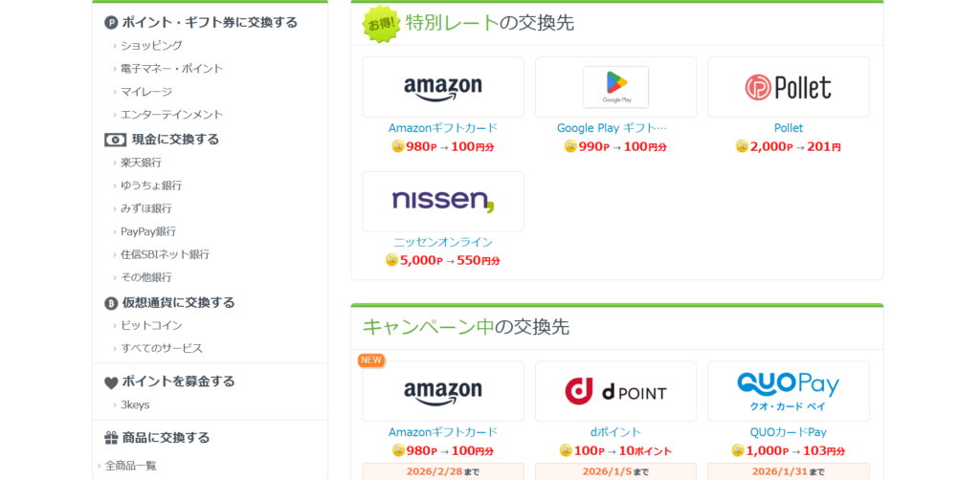Click the d POINT logo card
This screenshot has width=980, height=480.
tap(615, 391)
